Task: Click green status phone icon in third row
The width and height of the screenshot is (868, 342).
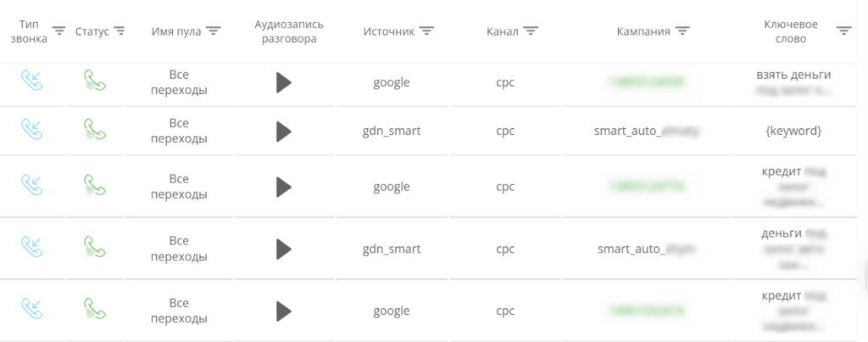Action: coord(94,185)
